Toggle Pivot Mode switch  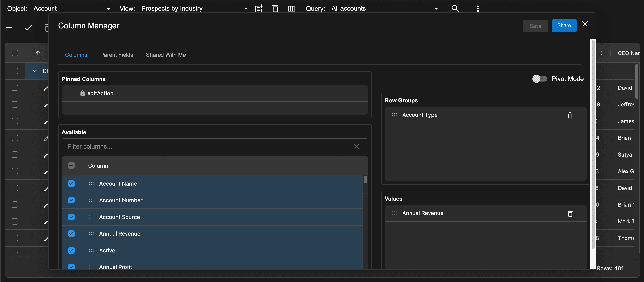540,79
